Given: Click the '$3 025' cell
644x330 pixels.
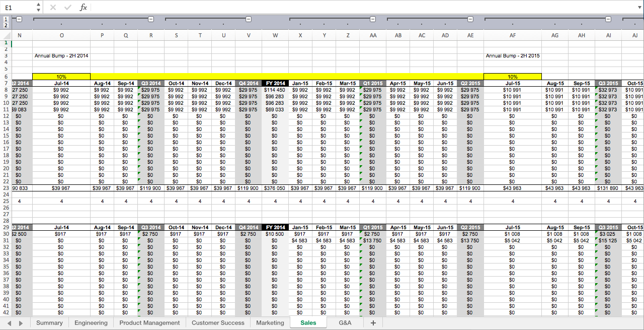Looking at the screenshot, I should pyautogui.click(x=608, y=234).
